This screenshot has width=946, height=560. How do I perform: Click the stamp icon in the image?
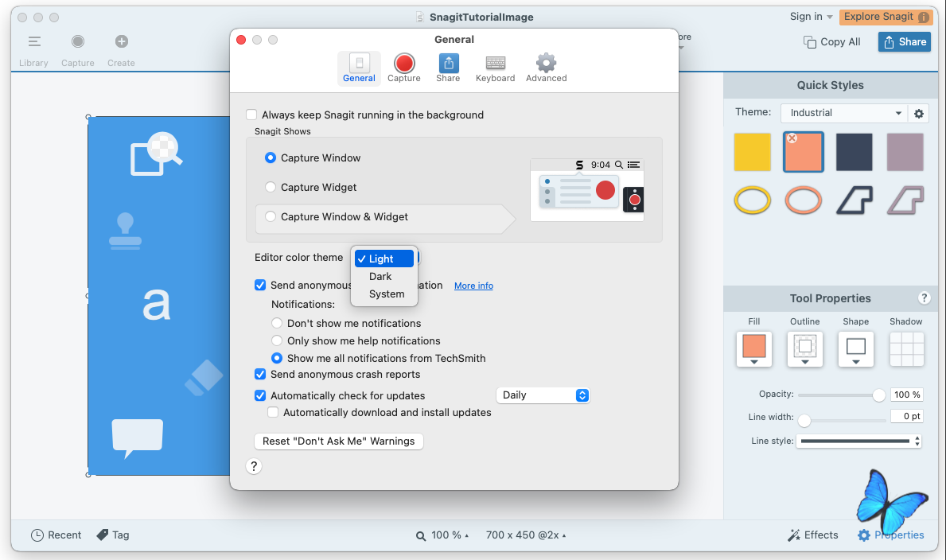click(126, 231)
